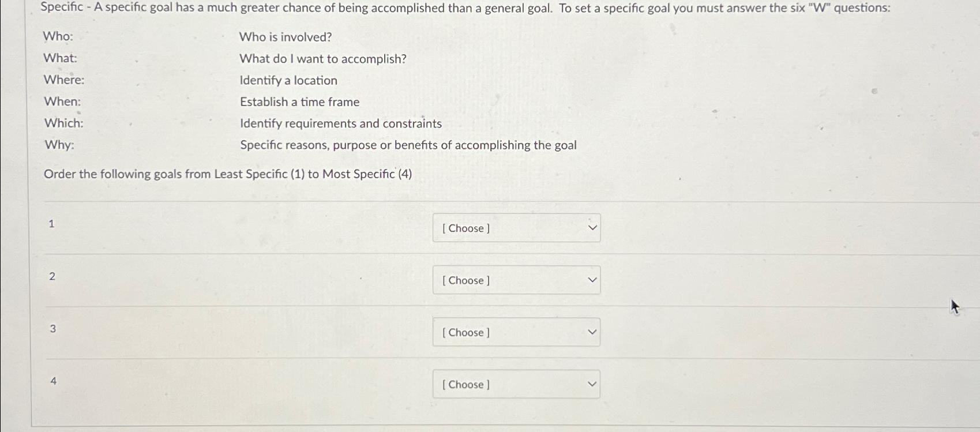
Task: Select the row labeled 1
Action: [x=52, y=224]
